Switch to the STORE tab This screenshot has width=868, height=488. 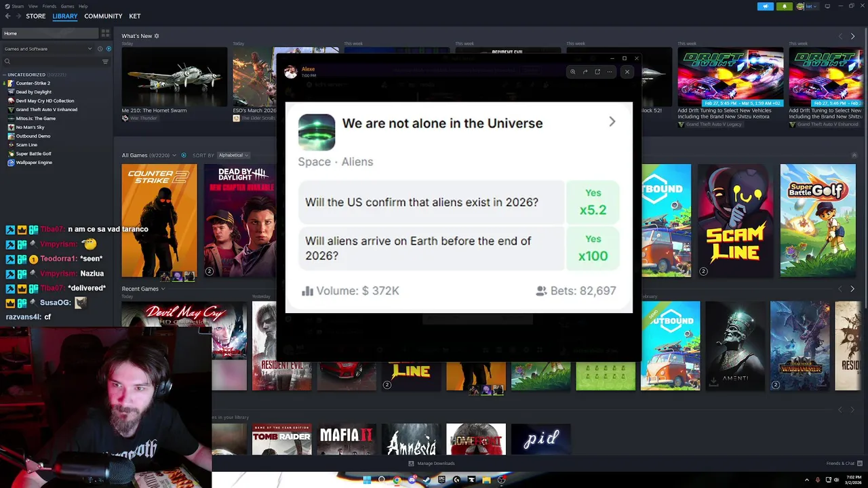coord(36,16)
